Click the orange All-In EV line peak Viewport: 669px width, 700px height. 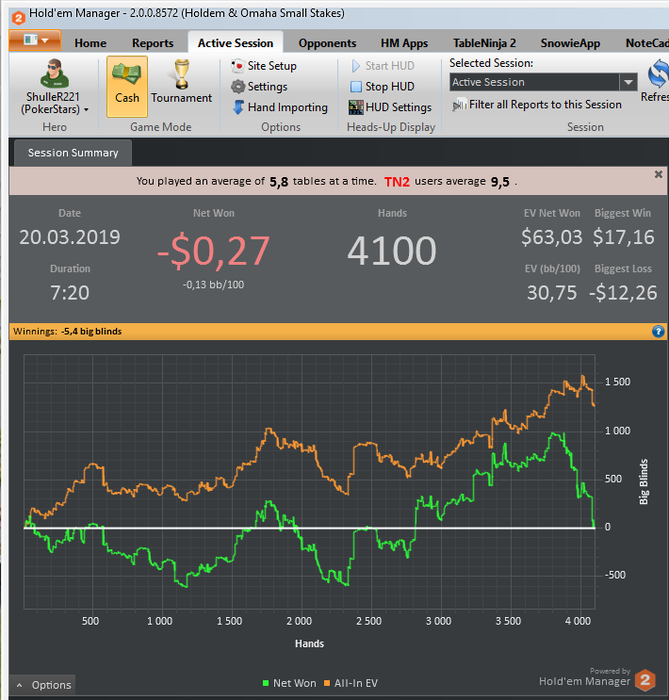coord(582,379)
